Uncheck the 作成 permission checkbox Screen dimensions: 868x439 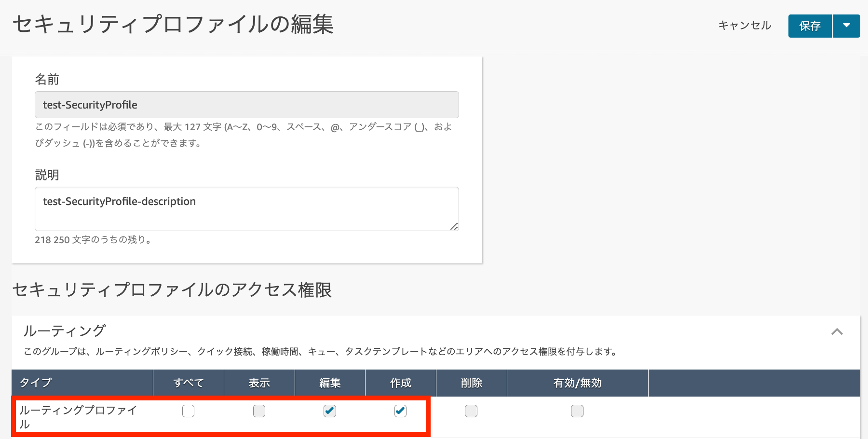tap(400, 411)
